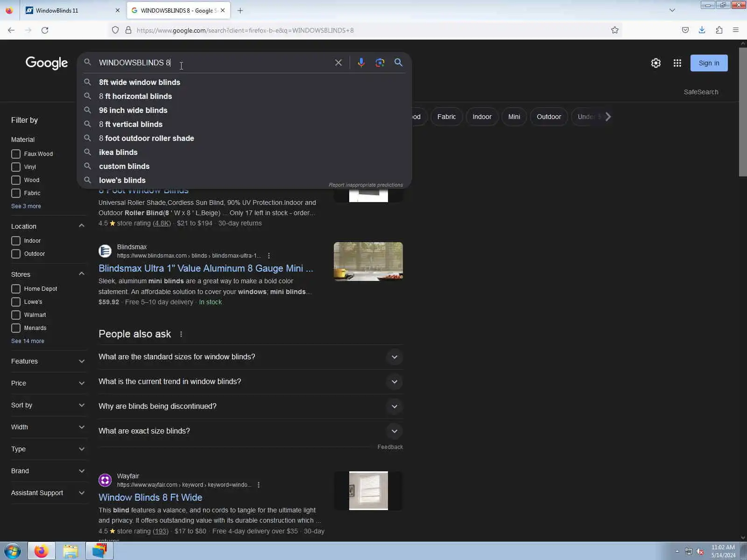747x560 pixels.
Task: Tick the Lowe's store filter
Action: (x=16, y=302)
